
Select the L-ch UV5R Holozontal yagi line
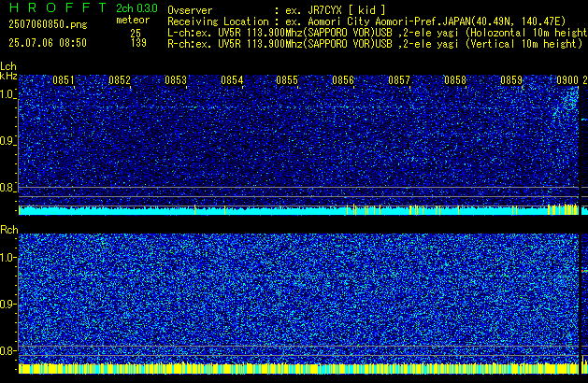(378, 33)
